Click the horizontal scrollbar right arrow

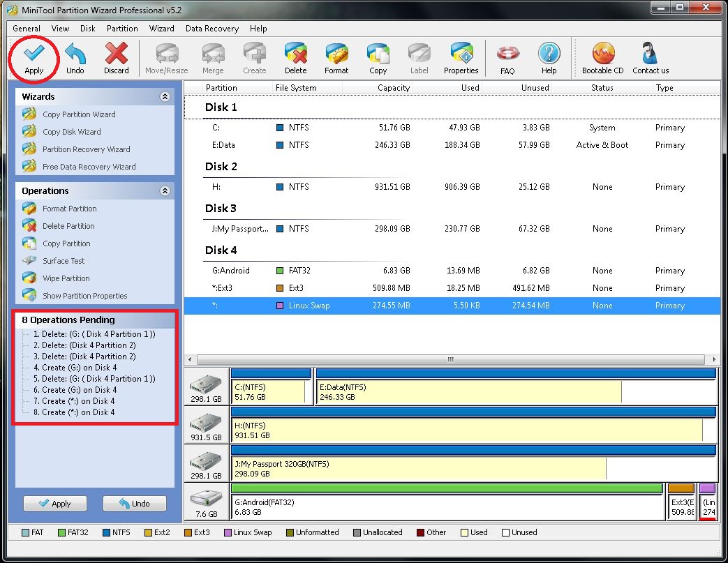point(713,359)
